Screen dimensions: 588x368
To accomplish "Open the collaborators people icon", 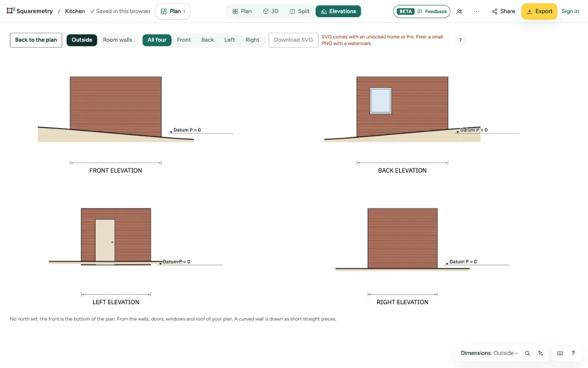I will (459, 11).
